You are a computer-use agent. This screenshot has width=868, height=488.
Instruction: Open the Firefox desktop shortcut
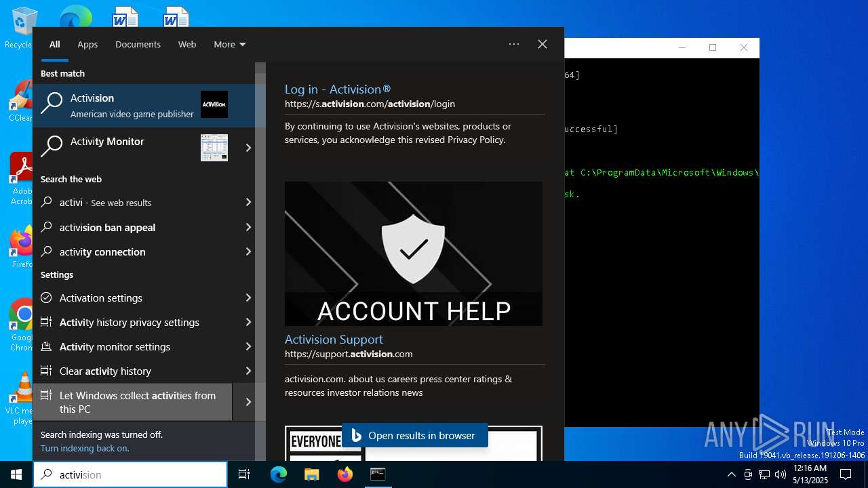(x=20, y=247)
